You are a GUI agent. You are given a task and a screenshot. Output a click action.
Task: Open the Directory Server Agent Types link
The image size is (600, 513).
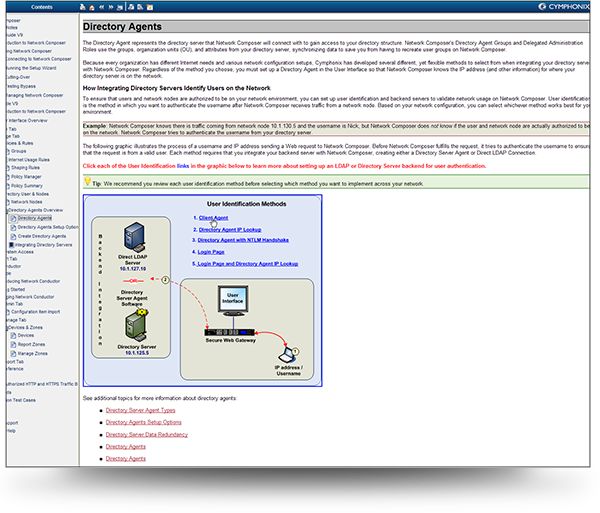tap(140, 410)
